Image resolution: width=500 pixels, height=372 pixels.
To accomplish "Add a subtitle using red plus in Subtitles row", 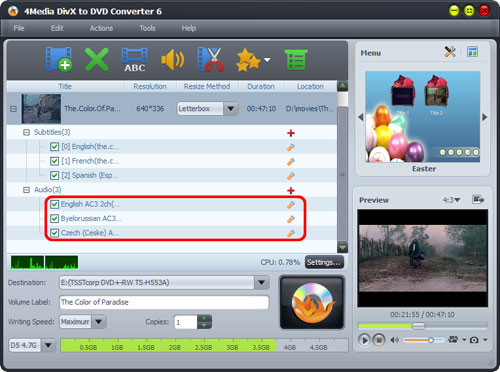I will (x=291, y=133).
